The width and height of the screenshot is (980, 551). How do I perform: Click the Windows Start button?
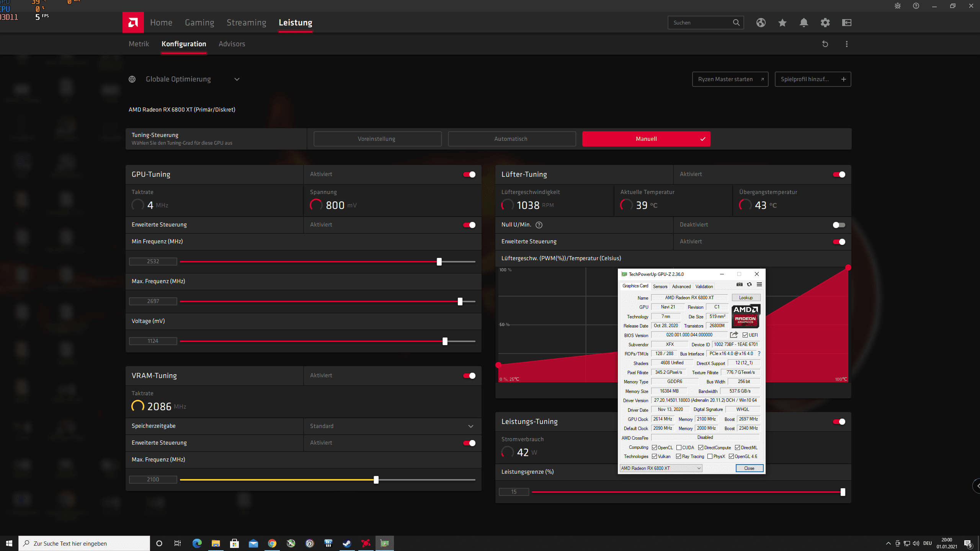pyautogui.click(x=9, y=543)
